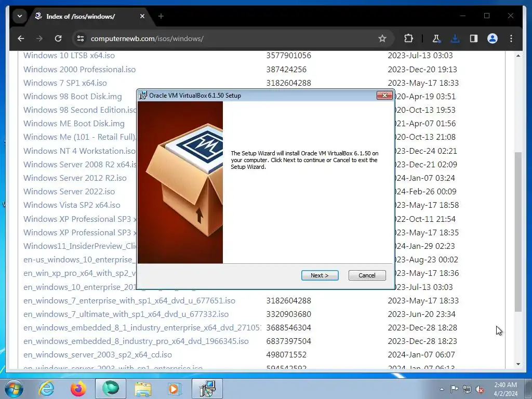The width and height of the screenshot is (532, 399).
Task: Click date 2024-Jan-07 06:07
Action: pyautogui.click(x=421, y=355)
